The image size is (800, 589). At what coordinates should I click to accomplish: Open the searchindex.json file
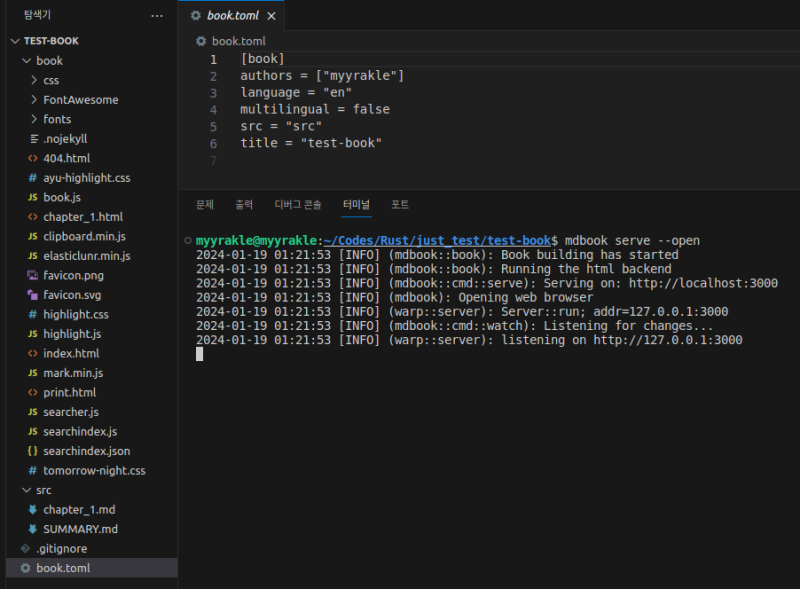[86, 451]
